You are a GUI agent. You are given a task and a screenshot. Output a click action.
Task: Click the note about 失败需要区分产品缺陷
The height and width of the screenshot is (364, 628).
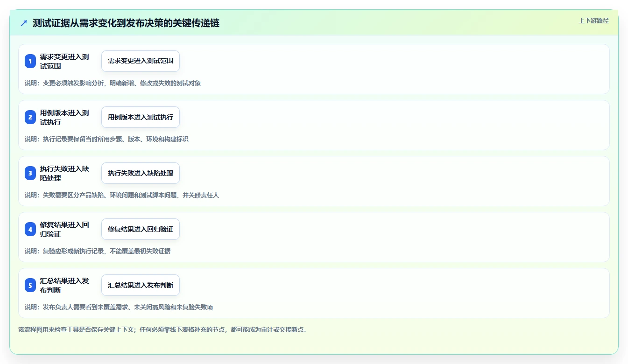point(122,195)
